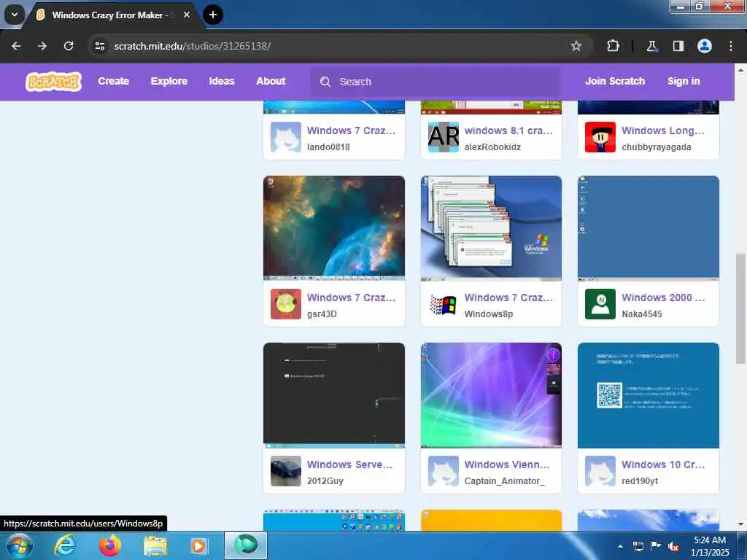This screenshot has width=747, height=560.
Task: Open Windows Vienn... project link
Action: tap(507, 464)
